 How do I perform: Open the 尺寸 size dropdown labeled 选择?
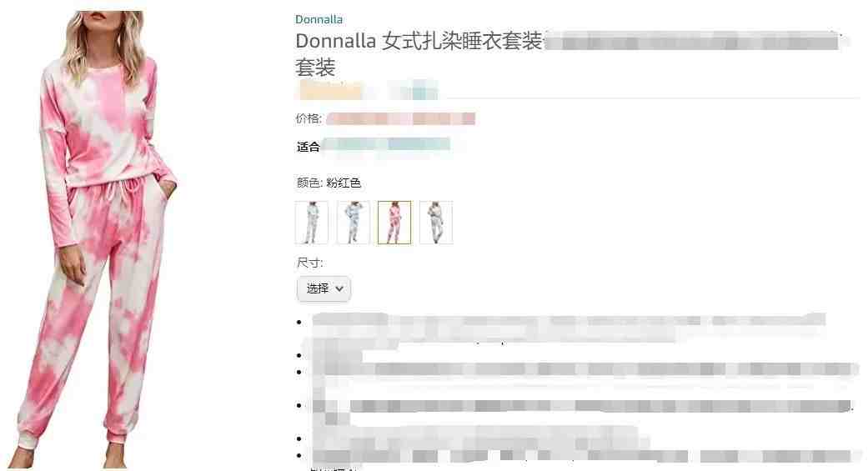tap(324, 289)
